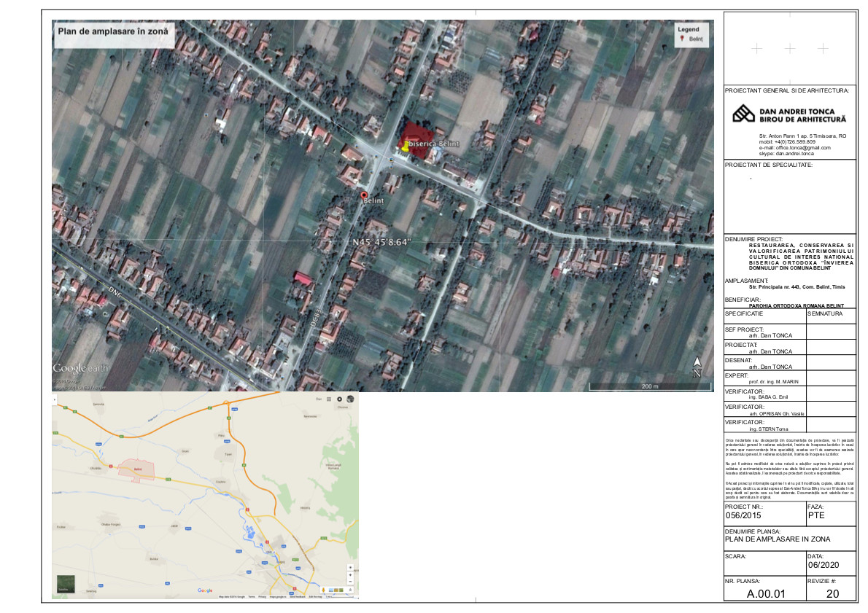This screenshot has width=868, height=613.
Task: Click the notifications icon in Google Maps
Action: [x=339, y=399]
